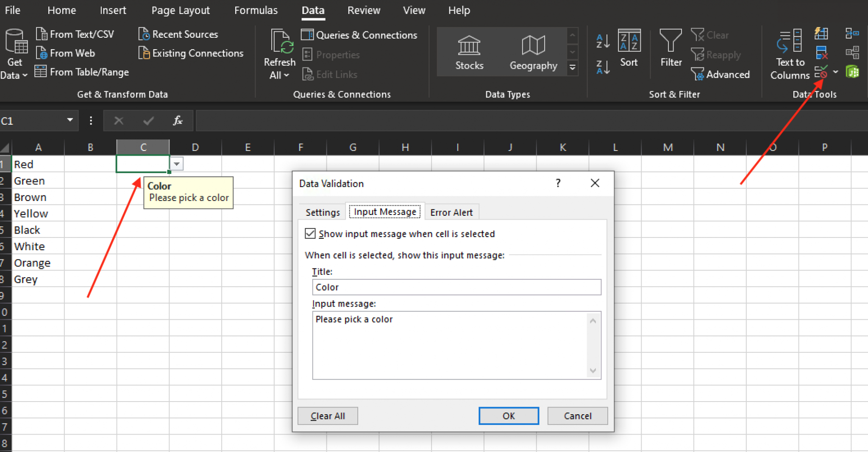
Task: Click the Flash Fill icon
Action: 821,33
